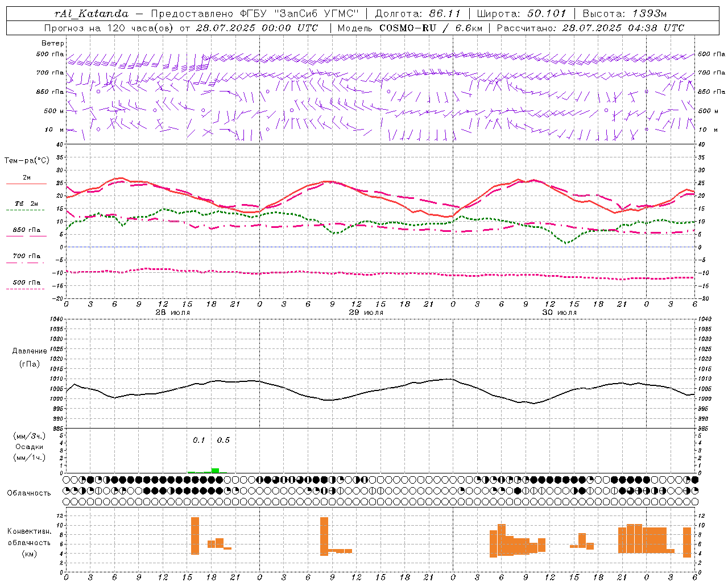Click the (мм/3ч.) unit label
This screenshot has height=582, width=728.
[29, 436]
